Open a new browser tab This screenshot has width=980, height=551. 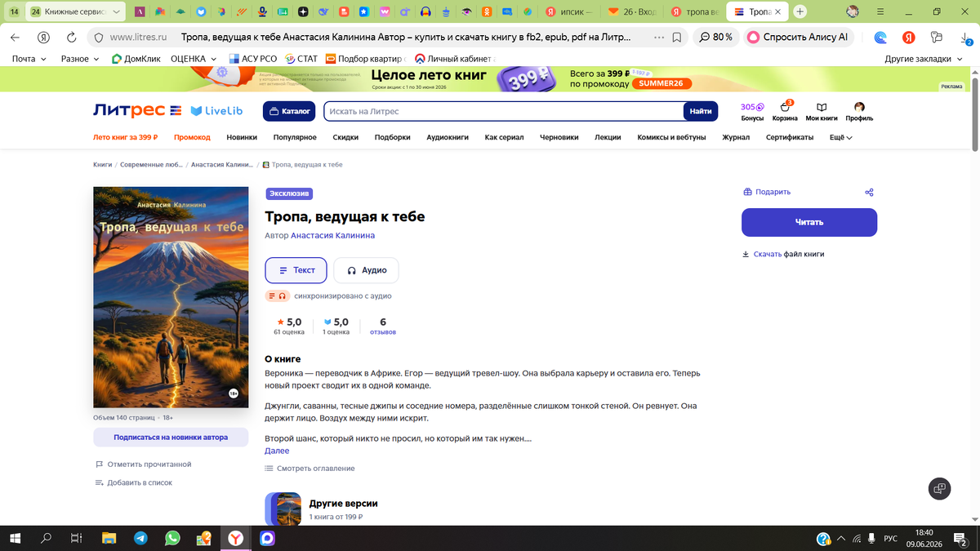(x=800, y=11)
